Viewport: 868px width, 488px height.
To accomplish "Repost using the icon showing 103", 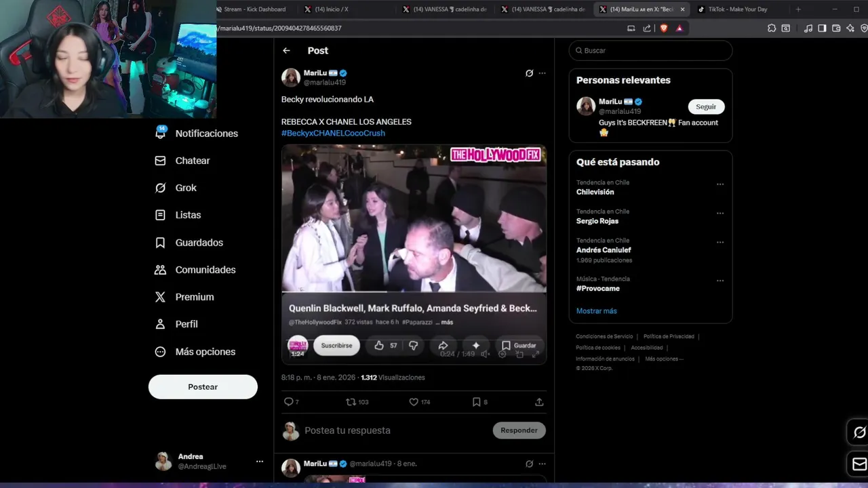I will 357,402.
